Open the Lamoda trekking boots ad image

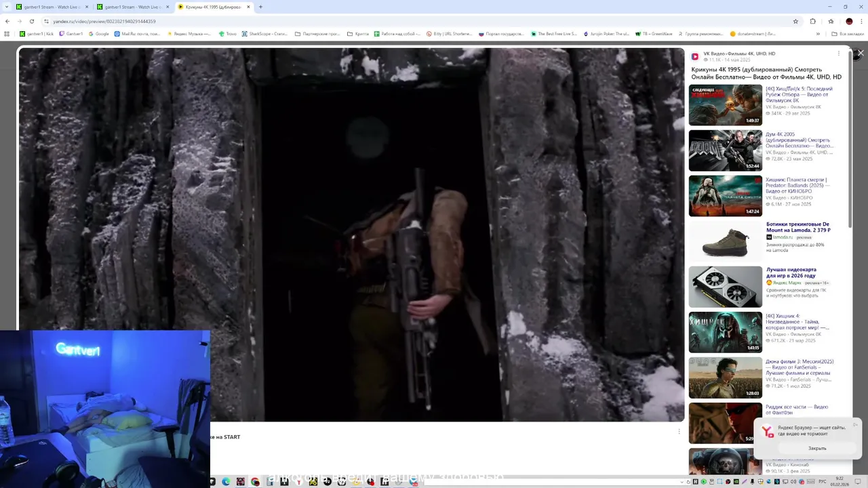[726, 241]
